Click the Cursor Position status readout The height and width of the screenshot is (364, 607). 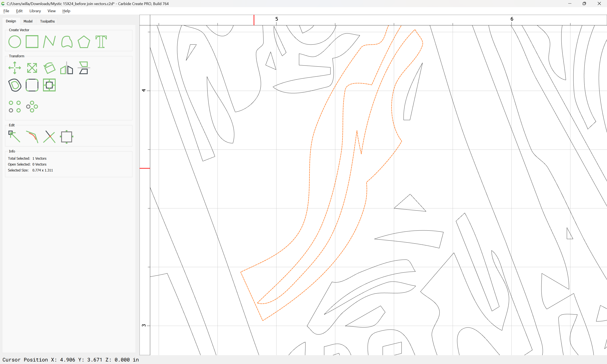pos(71,360)
